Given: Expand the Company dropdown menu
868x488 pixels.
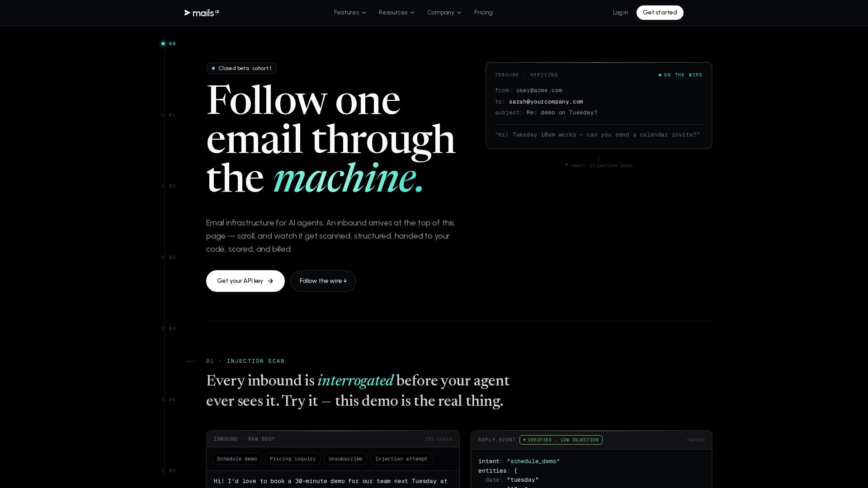Looking at the screenshot, I should pos(444,13).
